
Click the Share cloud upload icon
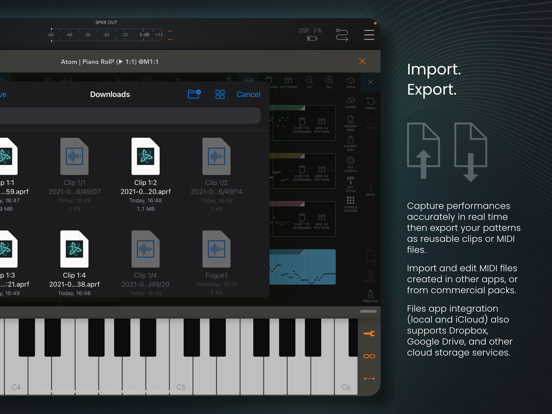[x=351, y=102]
